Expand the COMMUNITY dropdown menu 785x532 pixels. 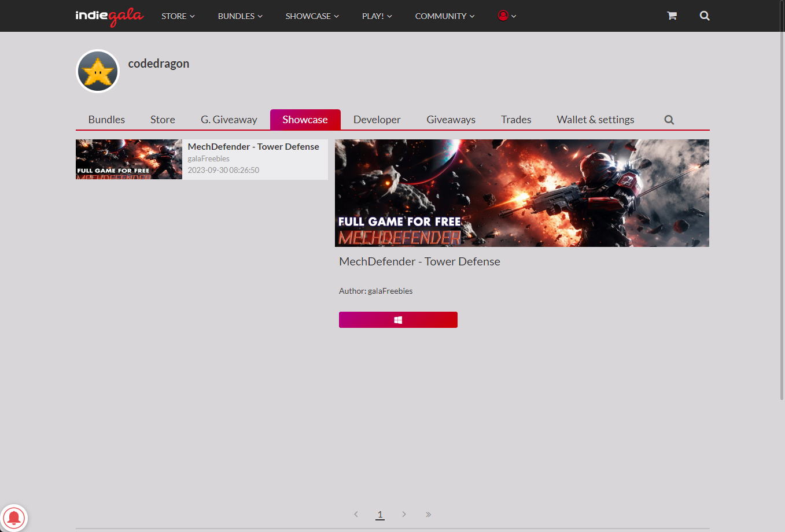point(445,16)
